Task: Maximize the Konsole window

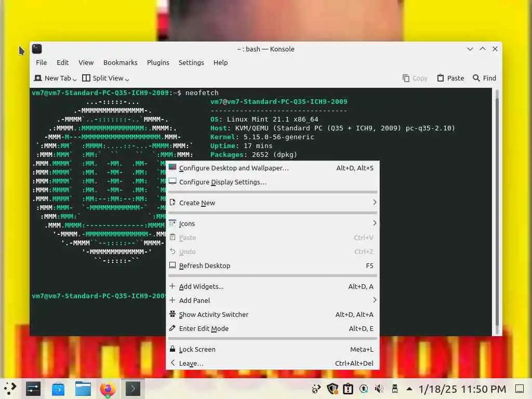Action: coord(483,49)
